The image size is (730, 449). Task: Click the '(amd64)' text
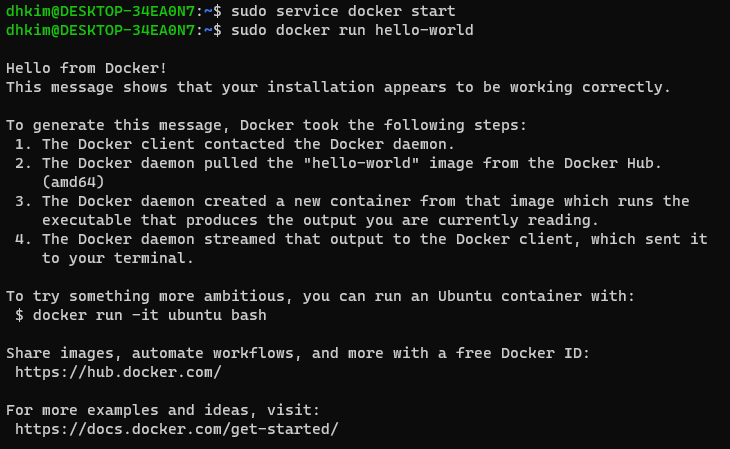click(x=73, y=183)
